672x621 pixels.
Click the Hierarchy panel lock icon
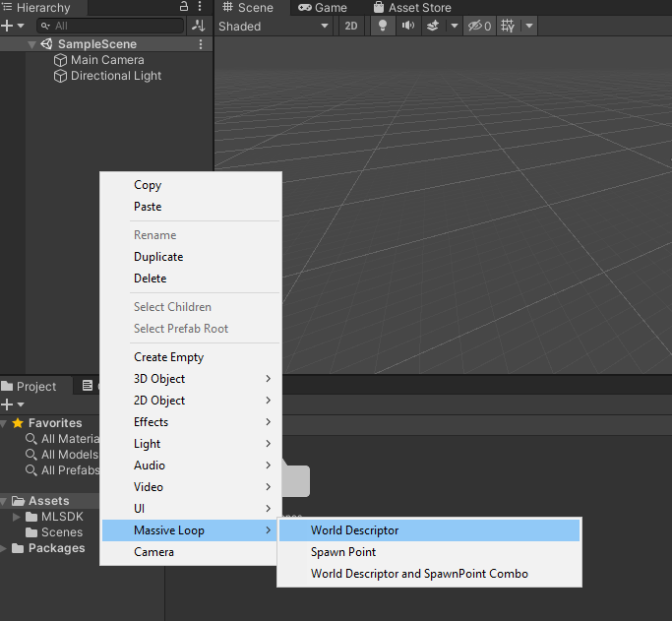(x=184, y=7)
